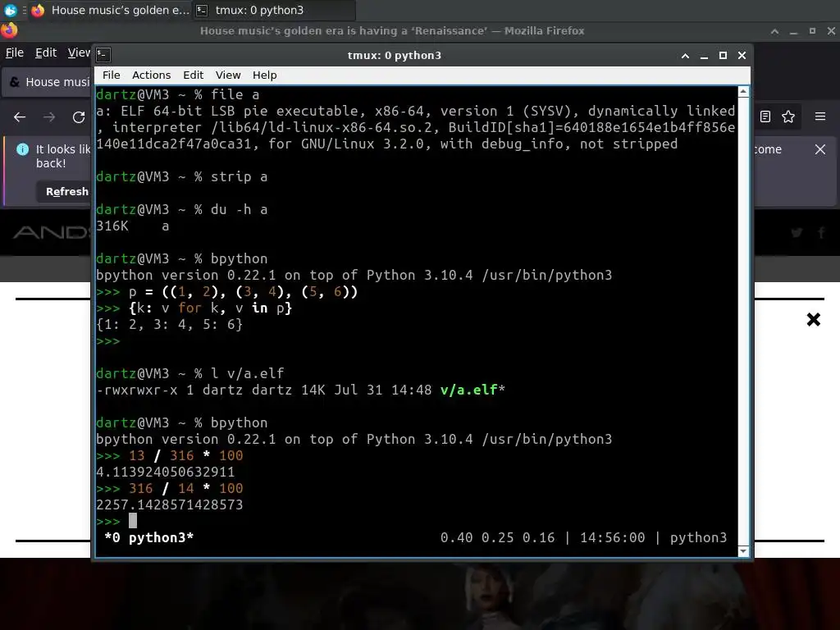This screenshot has height=630, width=840.
Task: Open the Help menu in the terminal
Action: (x=265, y=75)
